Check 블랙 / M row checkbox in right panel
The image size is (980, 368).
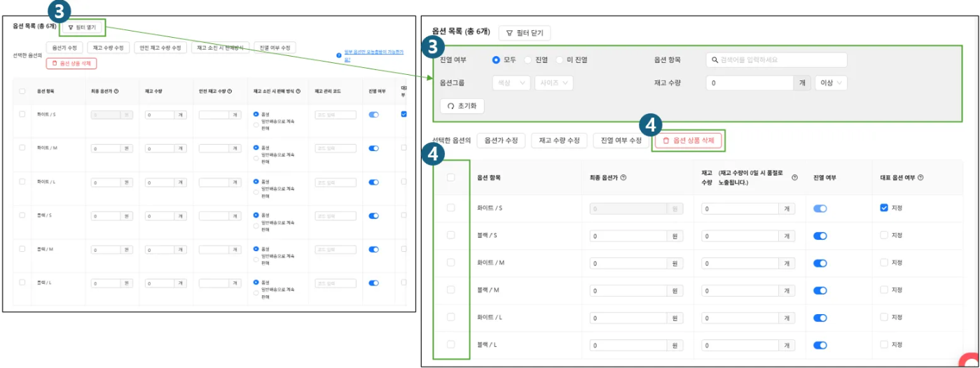coord(451,290)
